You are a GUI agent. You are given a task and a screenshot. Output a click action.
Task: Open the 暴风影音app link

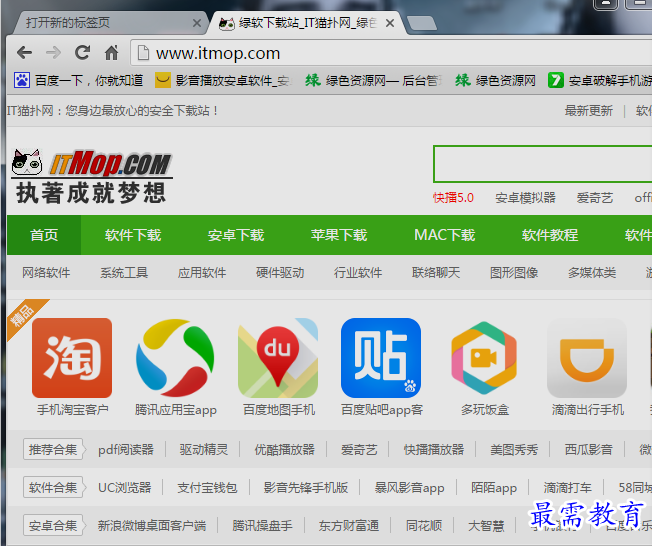coord(409,487)
